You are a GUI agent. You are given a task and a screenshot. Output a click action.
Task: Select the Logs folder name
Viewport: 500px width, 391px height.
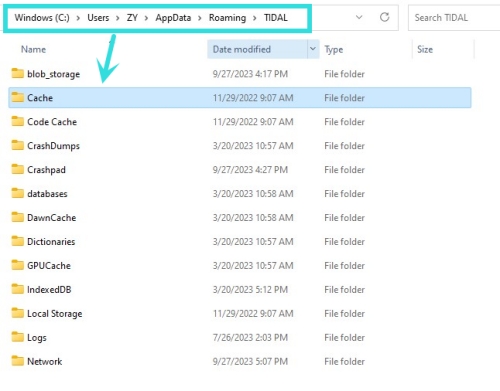click(x=37, y=338)
